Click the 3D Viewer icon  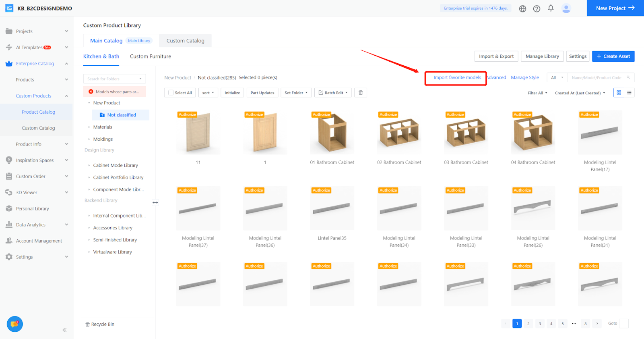point(9,192)
